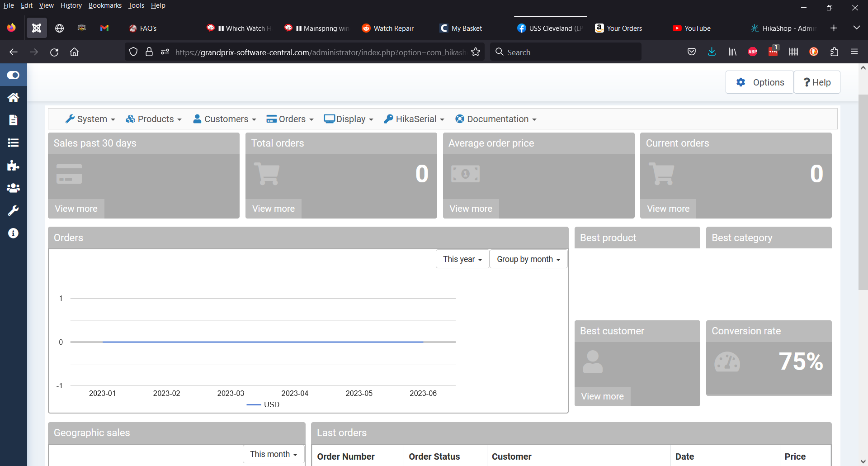Open the Home Dashboard sidebar icon
868x466 pixels.
click(13, 98)
